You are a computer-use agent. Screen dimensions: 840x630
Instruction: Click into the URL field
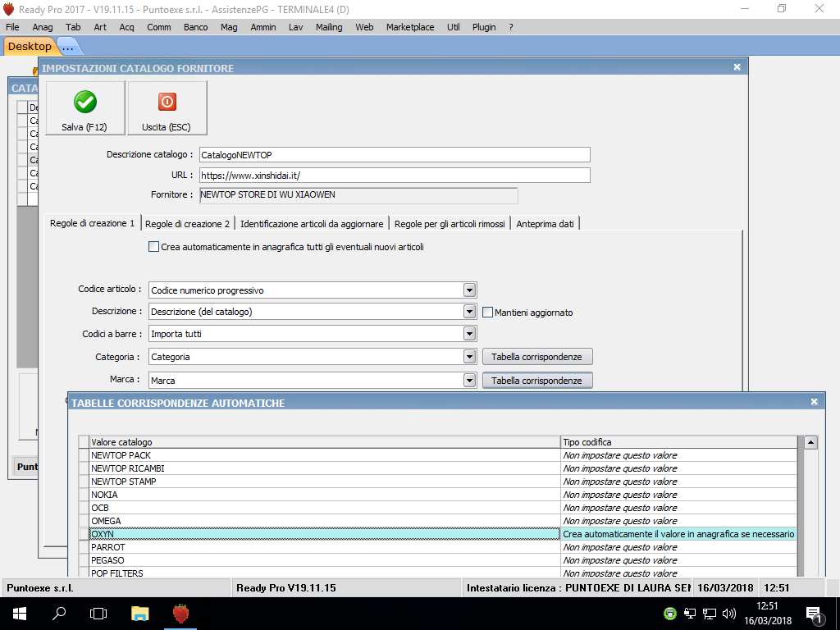pos(395,176)
